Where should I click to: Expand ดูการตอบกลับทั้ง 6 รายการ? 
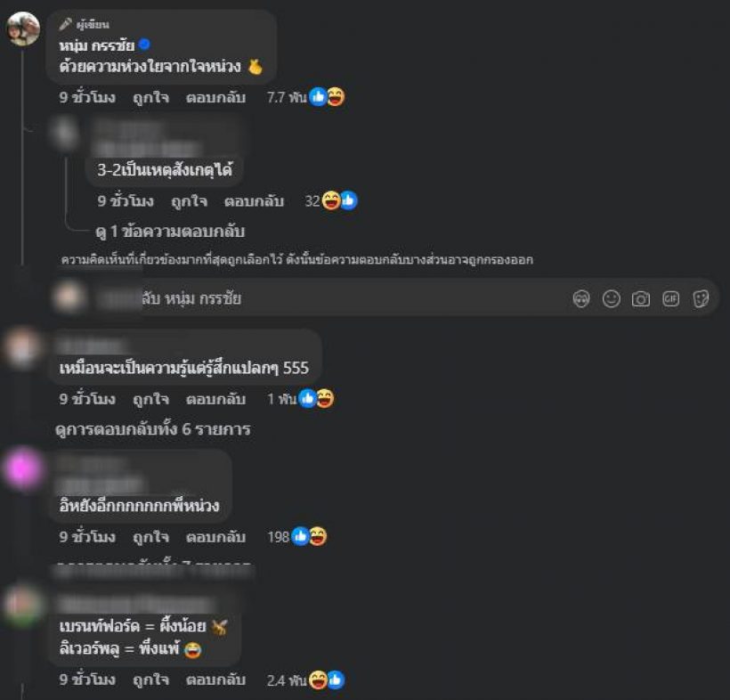[153, 429]
